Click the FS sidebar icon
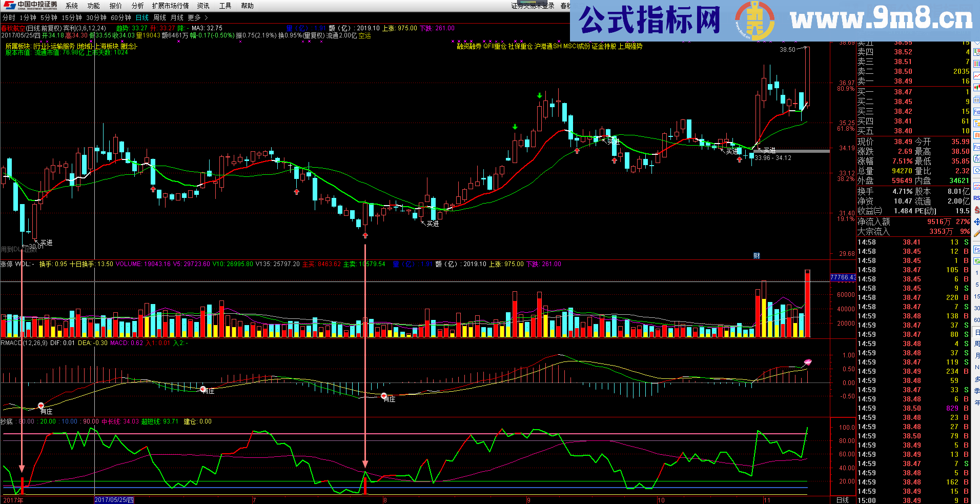This screenshot has width=980, height=504. pos(976,250)
